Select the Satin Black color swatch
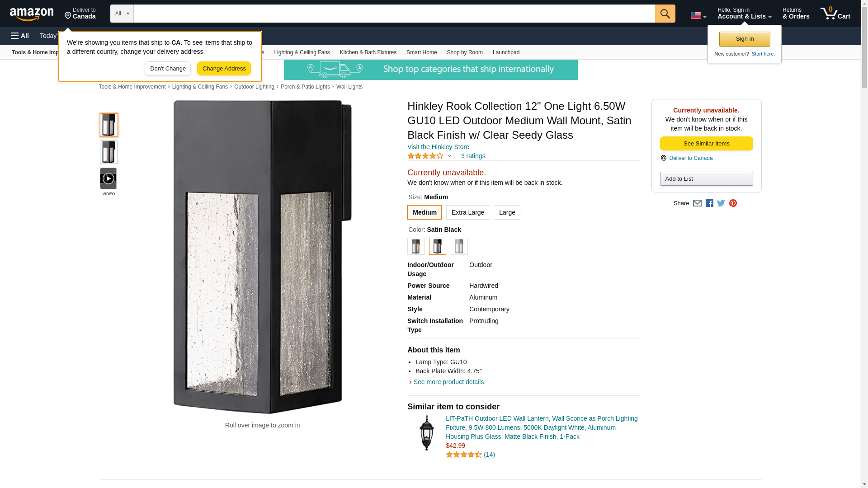868x488 pixels. 437,246
